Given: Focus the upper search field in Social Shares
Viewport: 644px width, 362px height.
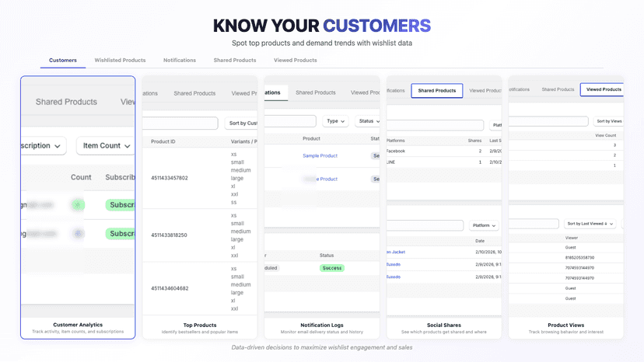Looking at the screenshot, I should pos(435,125).
